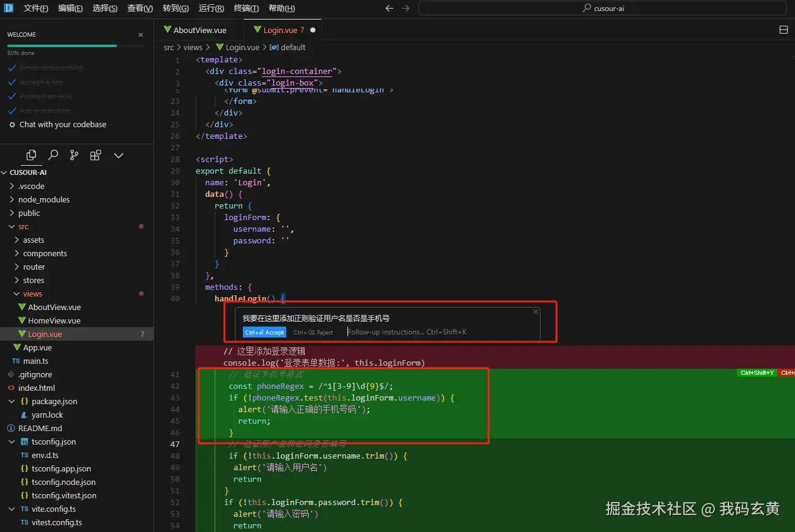This screenshot has height=532, width=795.
Task: Select Chat with your codebase step
Action: tap(62, 125)
